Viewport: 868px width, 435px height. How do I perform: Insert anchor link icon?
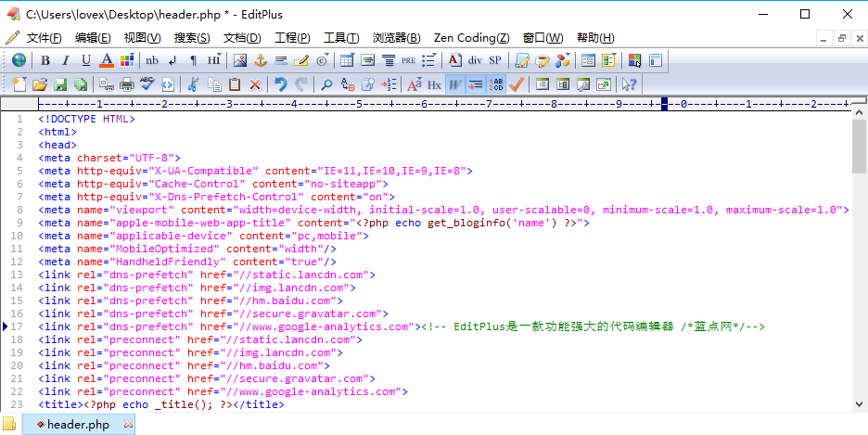click(261, 59)
